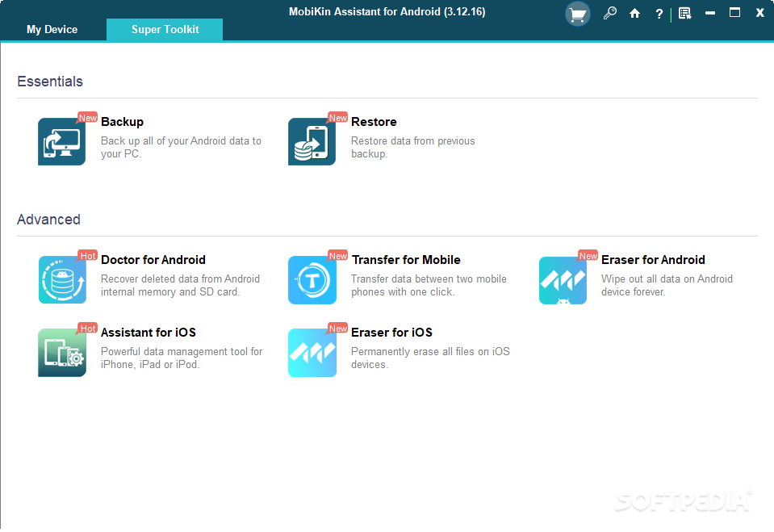The image size is (774, 532).
Task: Maximize the MobiKin window
Action: pos(735,13)
